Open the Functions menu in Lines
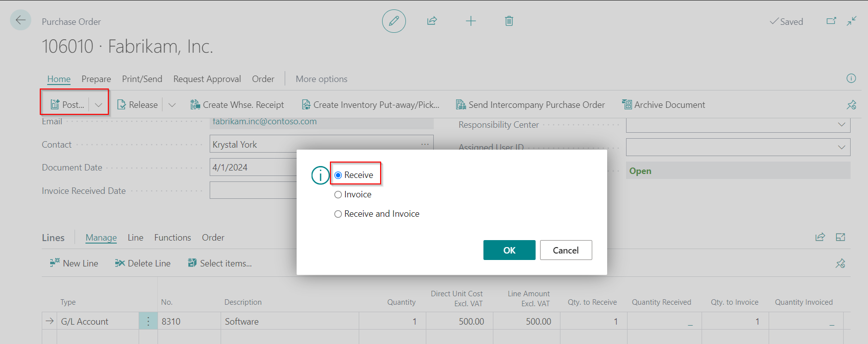This screenshot has width=868, height=344. 172,238
